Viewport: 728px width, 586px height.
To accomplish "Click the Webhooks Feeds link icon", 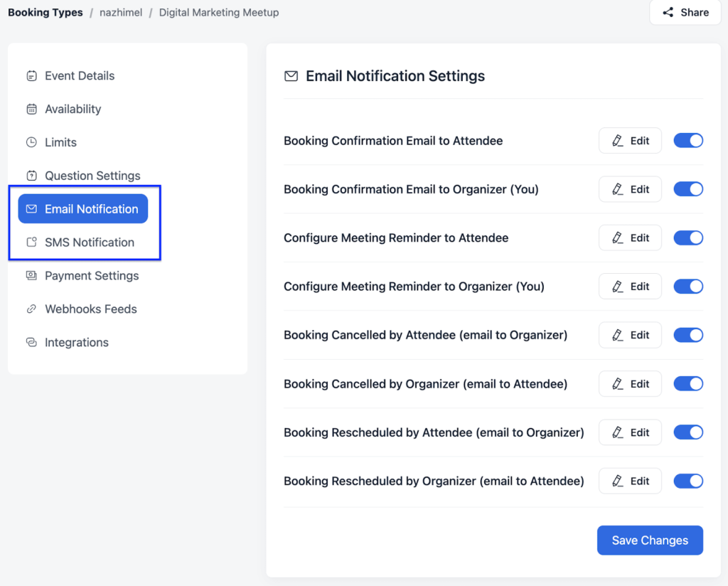I will tap(31, 309).
